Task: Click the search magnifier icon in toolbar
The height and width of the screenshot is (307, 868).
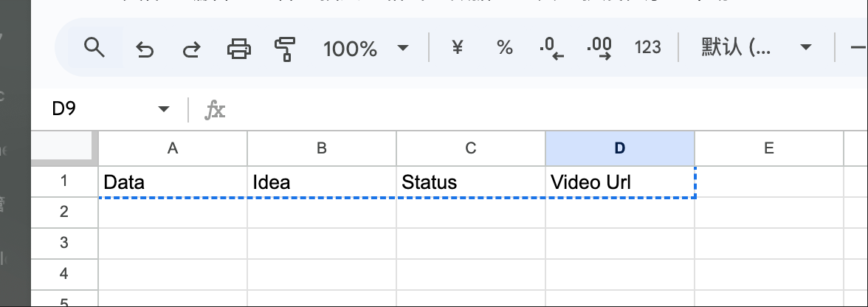Action: pyautogui.click(x=94, y=47)
